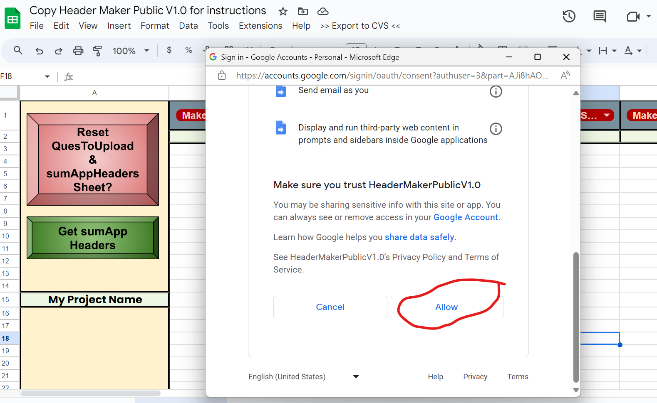Click the document title Copy Header Maker
This screenshot has width=657, height=403.
[x=147, y=10]
